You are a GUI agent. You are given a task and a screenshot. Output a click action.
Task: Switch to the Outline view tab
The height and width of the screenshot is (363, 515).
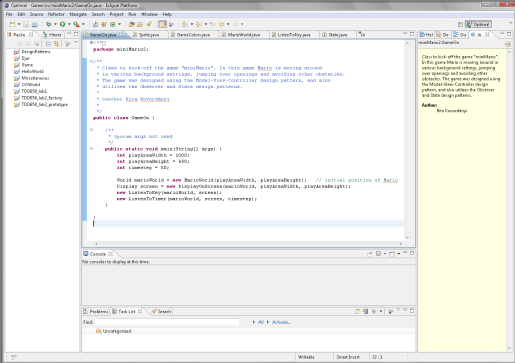point(460,35)
